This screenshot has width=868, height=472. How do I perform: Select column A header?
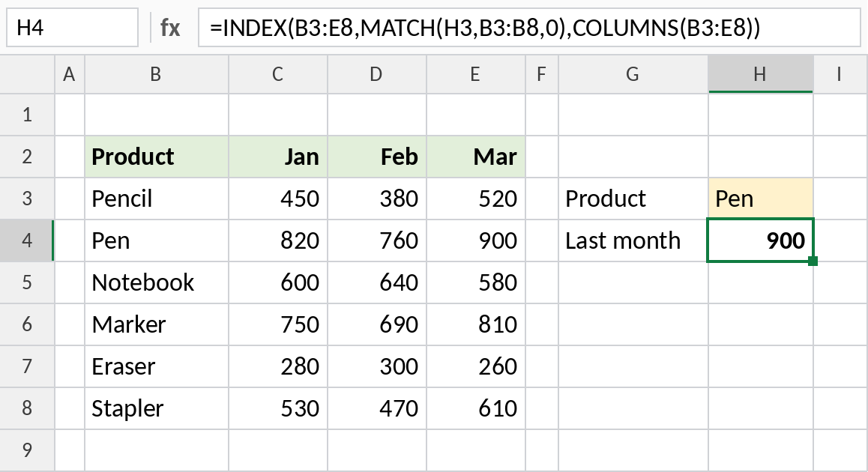click(x=69, y=73)
